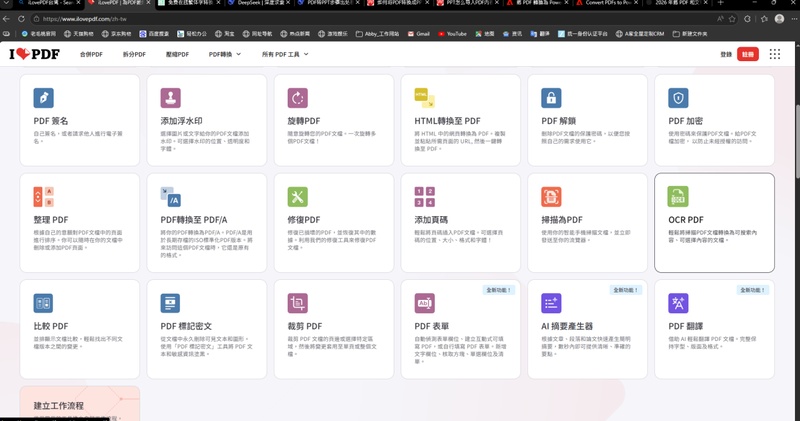Viewport: 800px width, 421px height.
Task: Open the AI 摘要產生器 summarizer icon
Action: (552, 303)
